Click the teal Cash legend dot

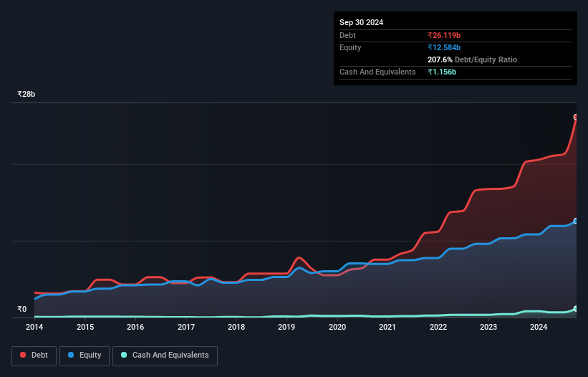(124, 355)
